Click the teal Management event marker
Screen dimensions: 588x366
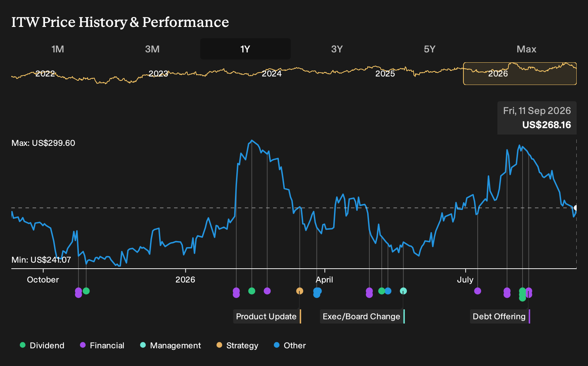(403, 291)
